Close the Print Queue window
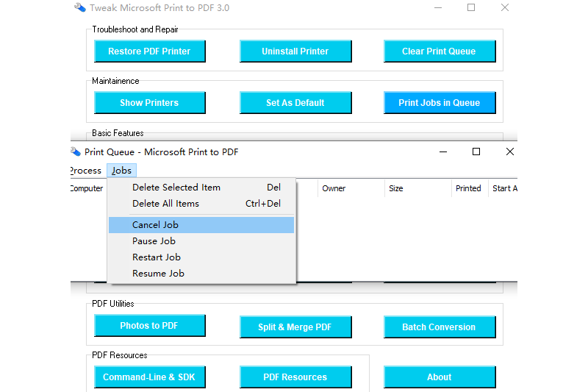The height and width of the screenshot is (392, 588). tap(509, 152)
